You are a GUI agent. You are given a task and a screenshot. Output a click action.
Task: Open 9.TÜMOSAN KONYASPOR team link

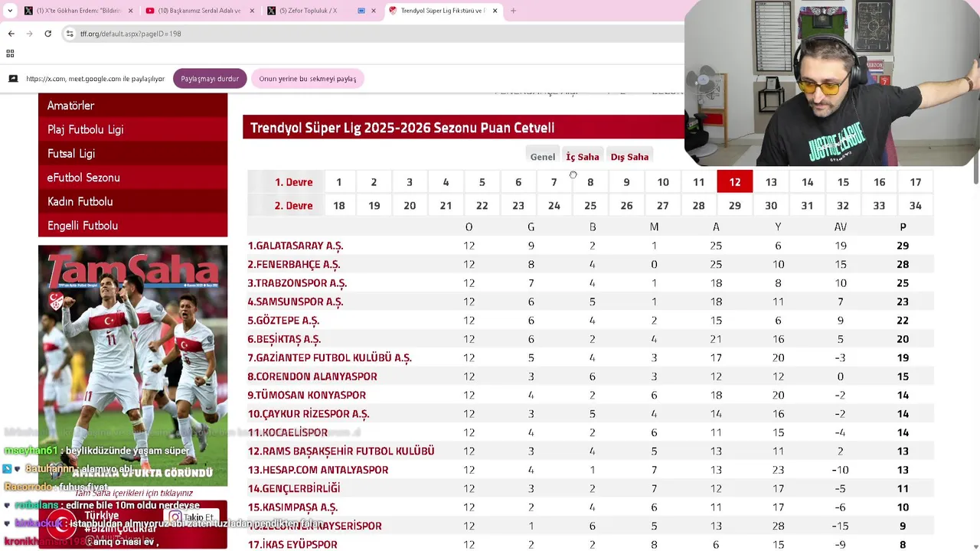(x=307, y=395)
